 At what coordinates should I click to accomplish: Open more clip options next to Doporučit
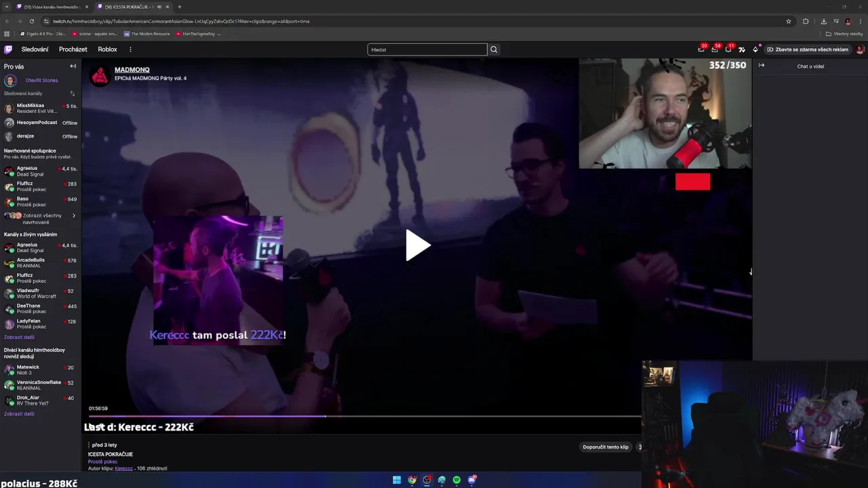(639, 447)
